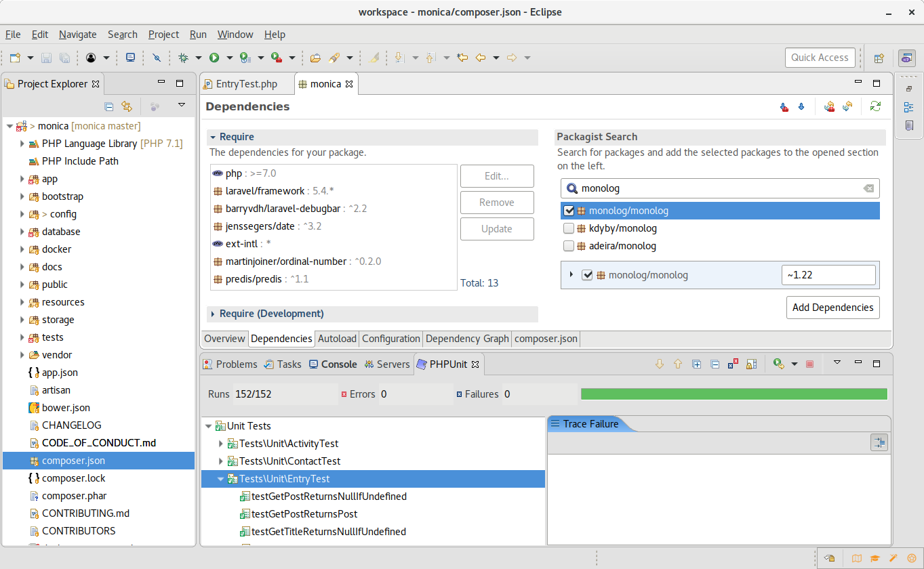Click the Remove button

point(497,203)
